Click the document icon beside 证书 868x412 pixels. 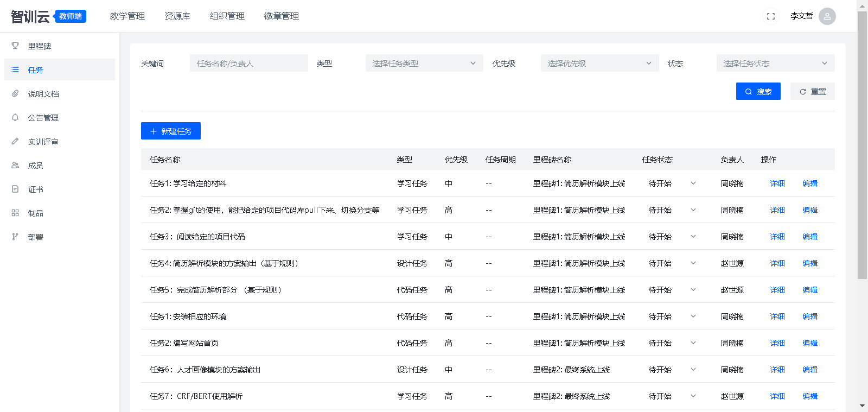click(x=15, y=189)
